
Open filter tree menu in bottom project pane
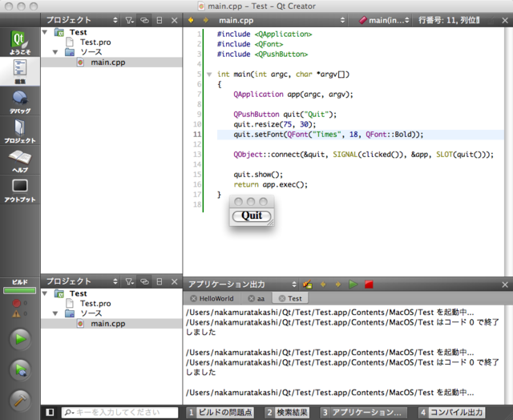[130, 281]
